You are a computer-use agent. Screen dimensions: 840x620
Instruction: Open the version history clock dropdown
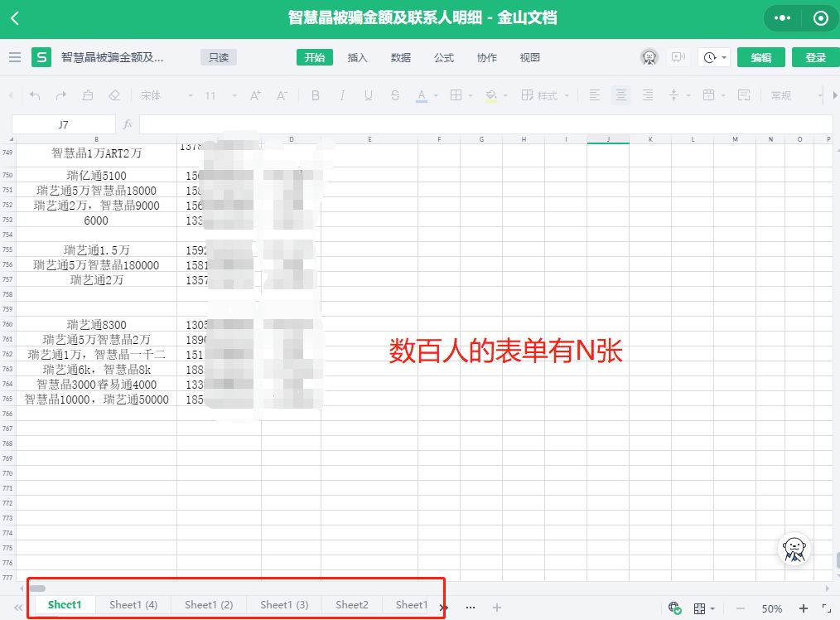pos(714,57)
